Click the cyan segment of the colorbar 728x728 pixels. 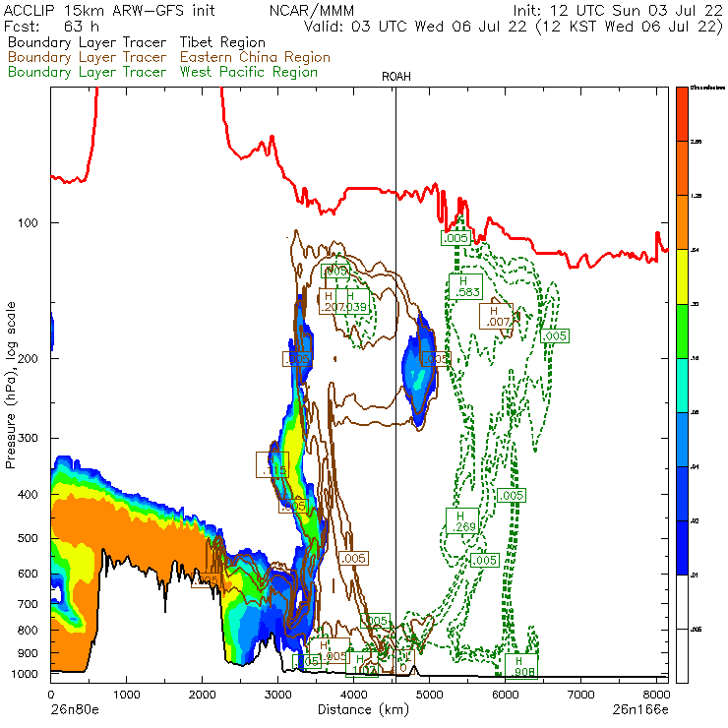682,386
